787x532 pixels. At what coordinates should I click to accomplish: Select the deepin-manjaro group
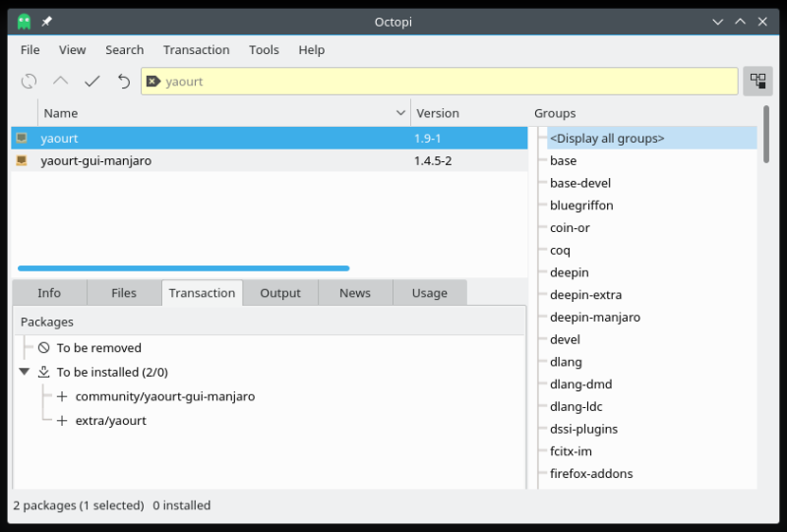pyautogui.click(x=594, y=318)
